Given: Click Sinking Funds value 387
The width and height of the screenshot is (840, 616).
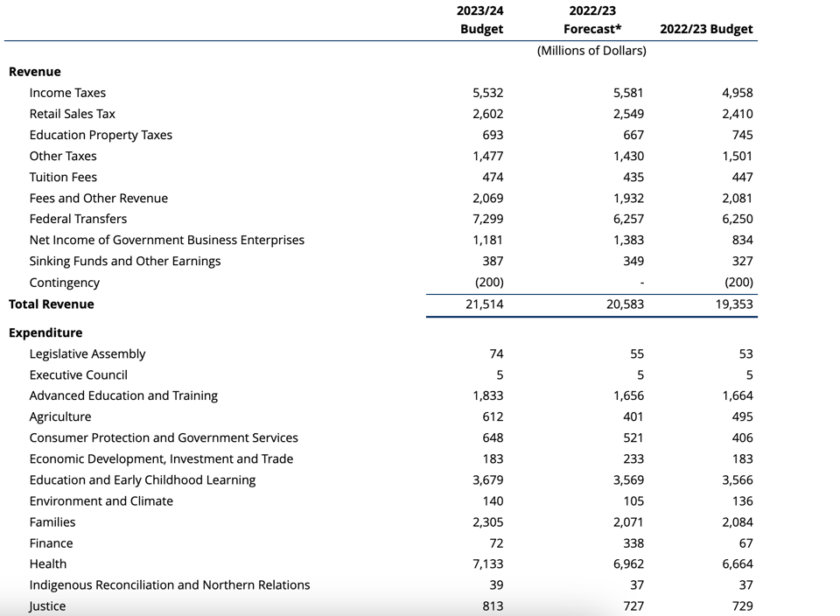Looking at the screenshot, I should tap(493, 261).
